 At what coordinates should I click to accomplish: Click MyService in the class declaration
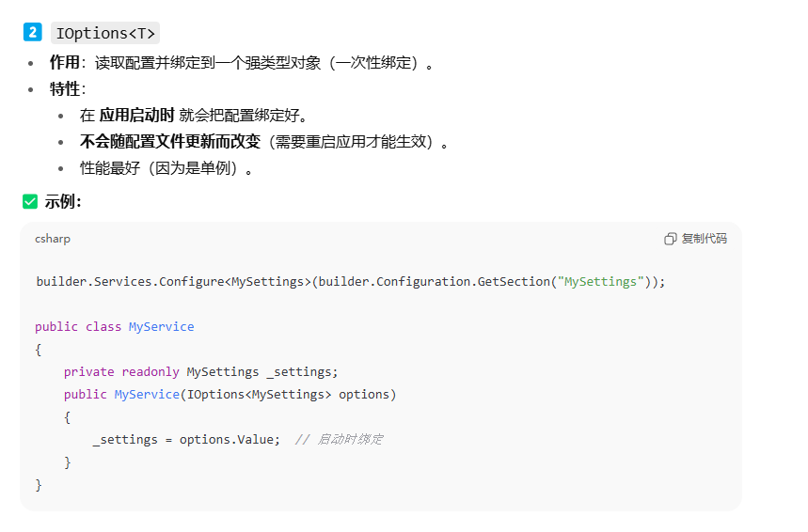click(161, 327)
